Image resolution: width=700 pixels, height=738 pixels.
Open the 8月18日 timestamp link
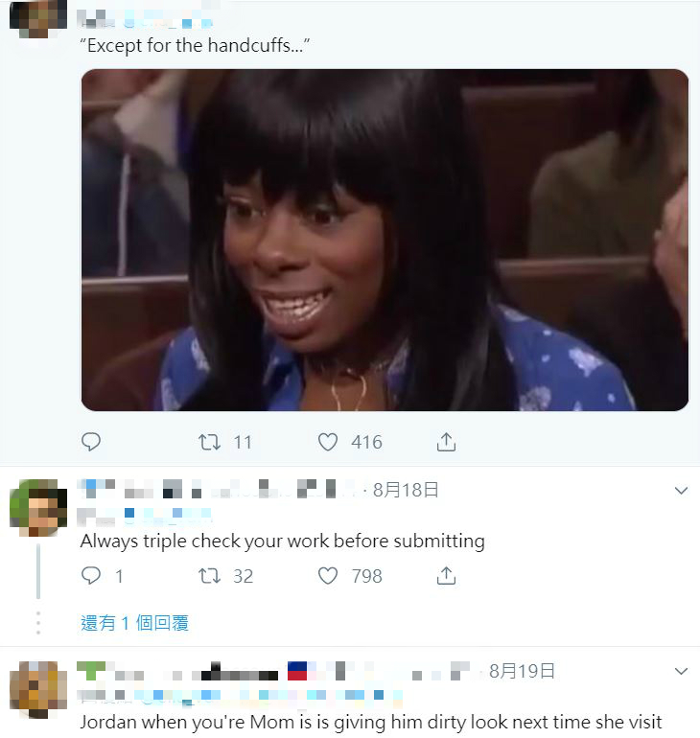(x=406, y=490)
